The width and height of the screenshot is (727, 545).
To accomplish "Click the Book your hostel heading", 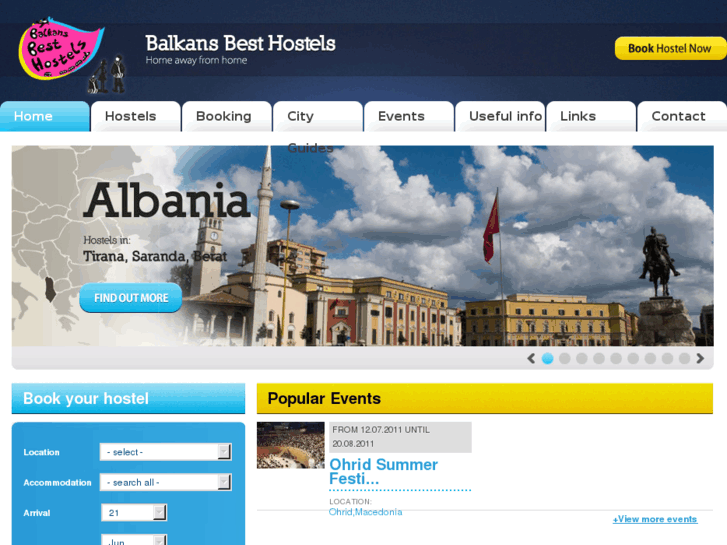I will click(86, 398).
